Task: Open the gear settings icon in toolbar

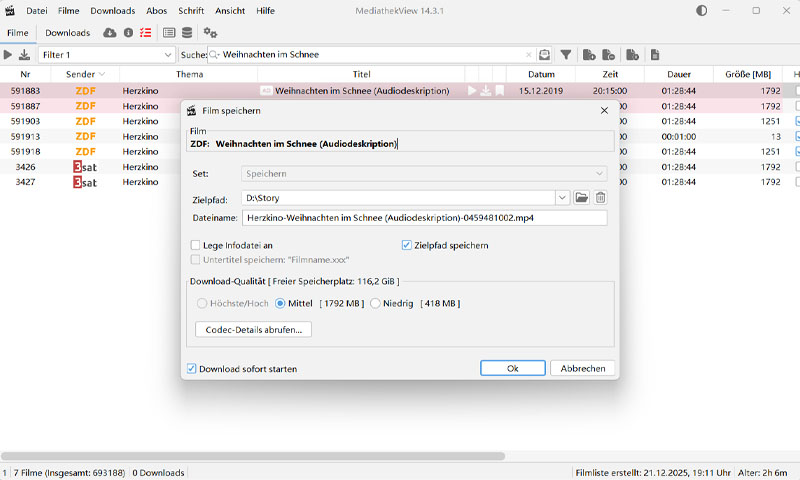Action: pos(210,33)
